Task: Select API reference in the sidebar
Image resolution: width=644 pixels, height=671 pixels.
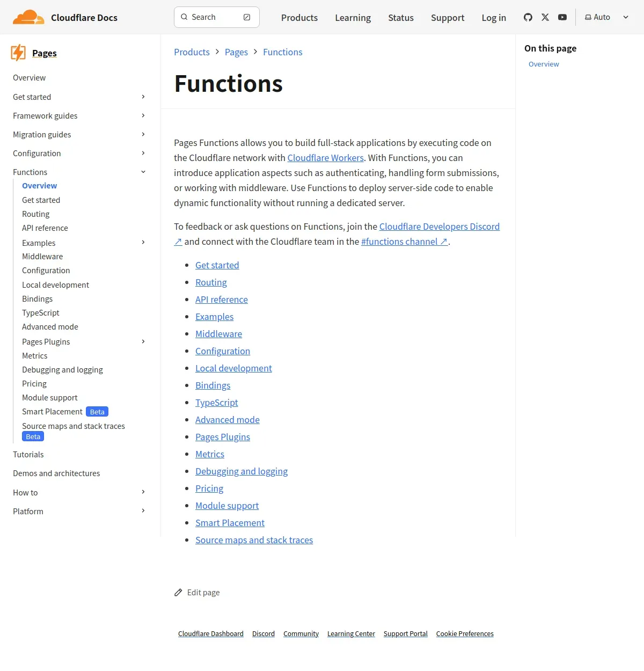Action: [45, 228]
